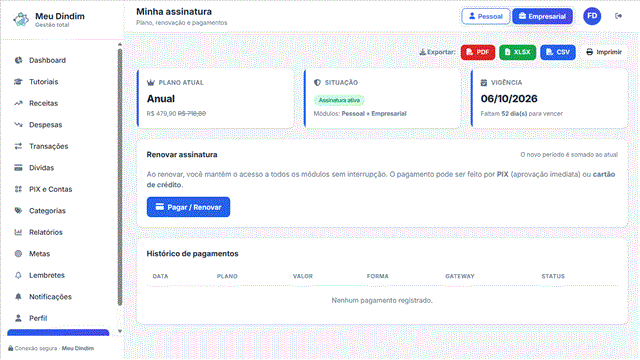Viewport: 640px width, 360px height.
Task: Click the shield icon on Situação
Action: (x=317, y=82)
